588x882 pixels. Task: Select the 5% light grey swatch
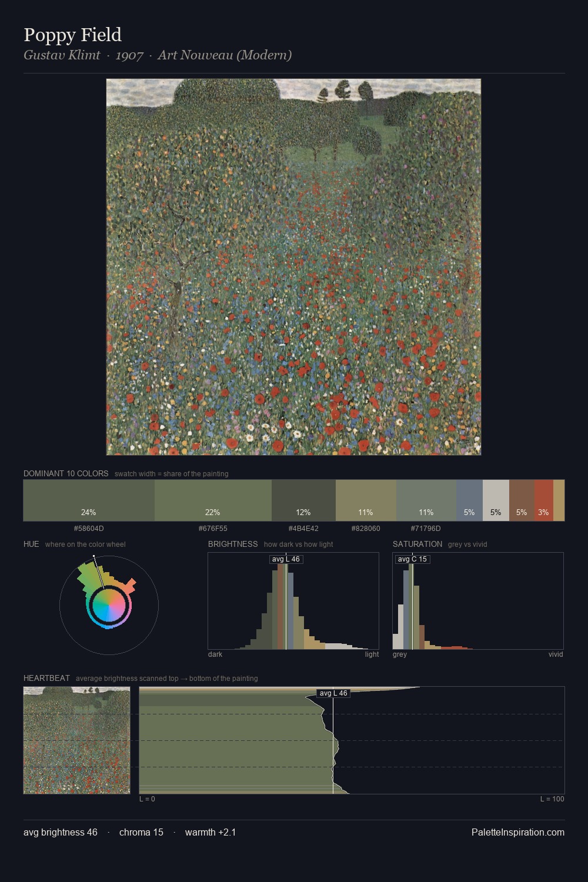pos(496,500)
